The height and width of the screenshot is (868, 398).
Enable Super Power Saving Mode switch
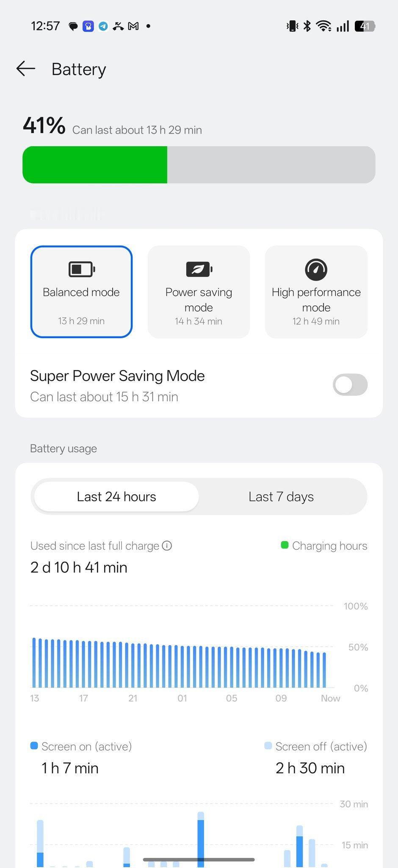tap(350, 385)
